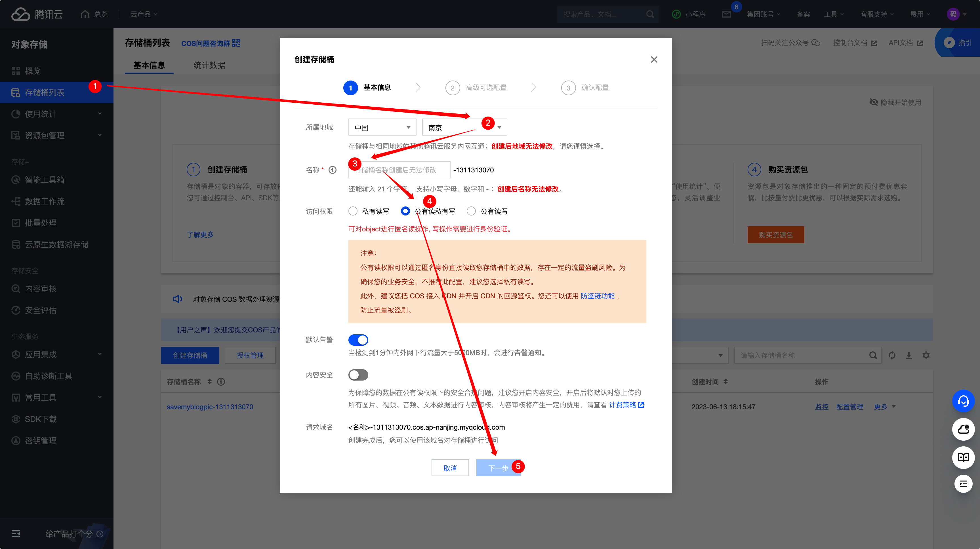Collapse sidebar using bottom-left menu icon
The width and height of the screenshot is (980, 549).
coord(16,534)
